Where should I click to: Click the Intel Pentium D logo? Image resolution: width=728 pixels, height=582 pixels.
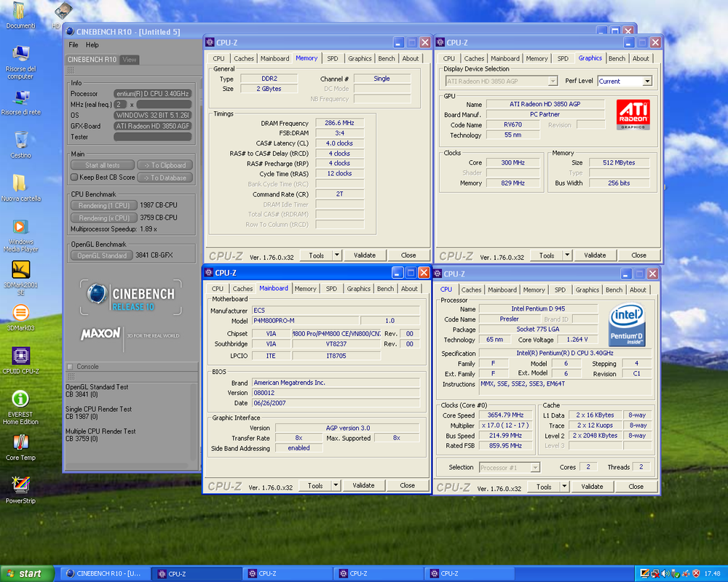tap(627, 324)
